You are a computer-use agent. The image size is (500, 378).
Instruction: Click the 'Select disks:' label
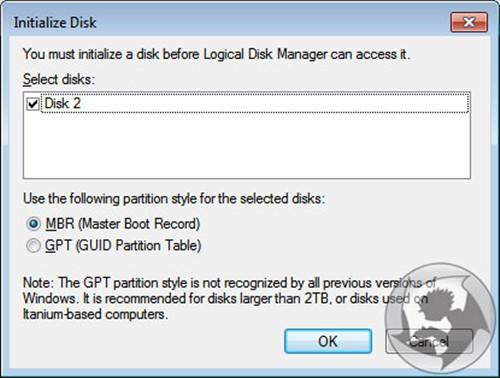(59, 80)
